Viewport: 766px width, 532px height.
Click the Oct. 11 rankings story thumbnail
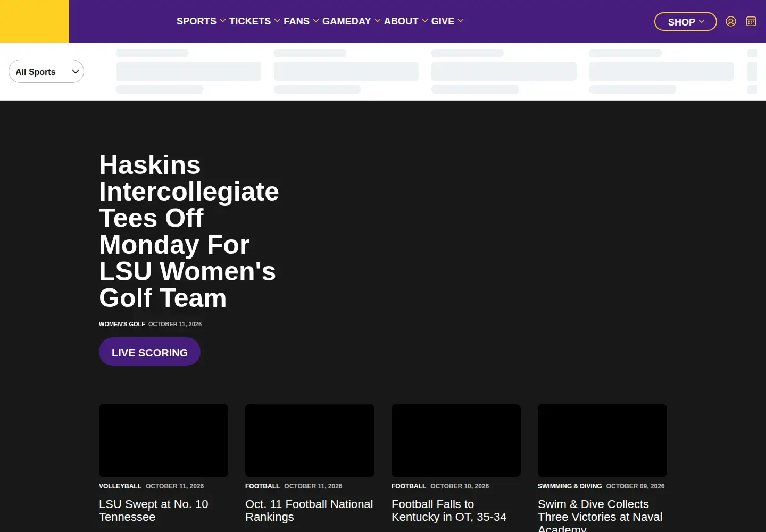[x=310, y=440]
